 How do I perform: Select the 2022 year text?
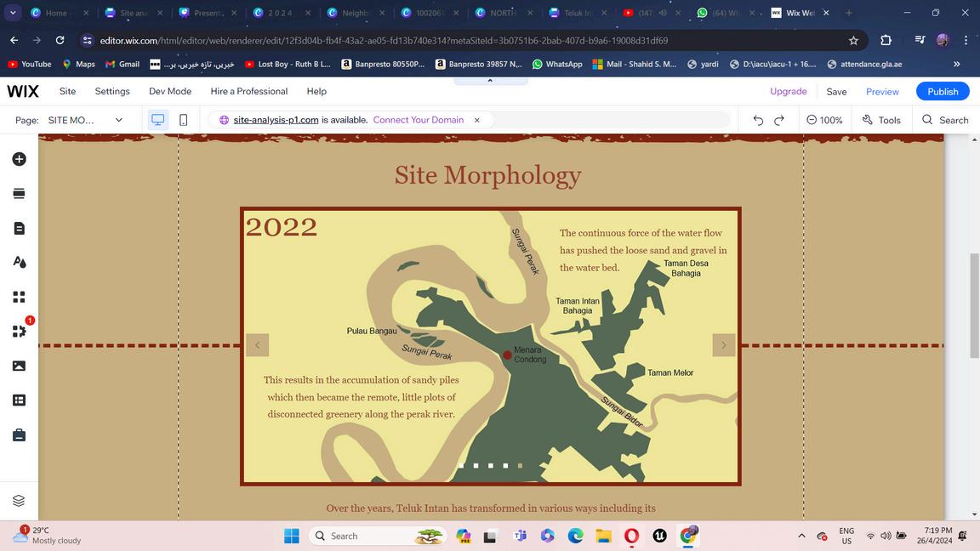coord(282,227)
